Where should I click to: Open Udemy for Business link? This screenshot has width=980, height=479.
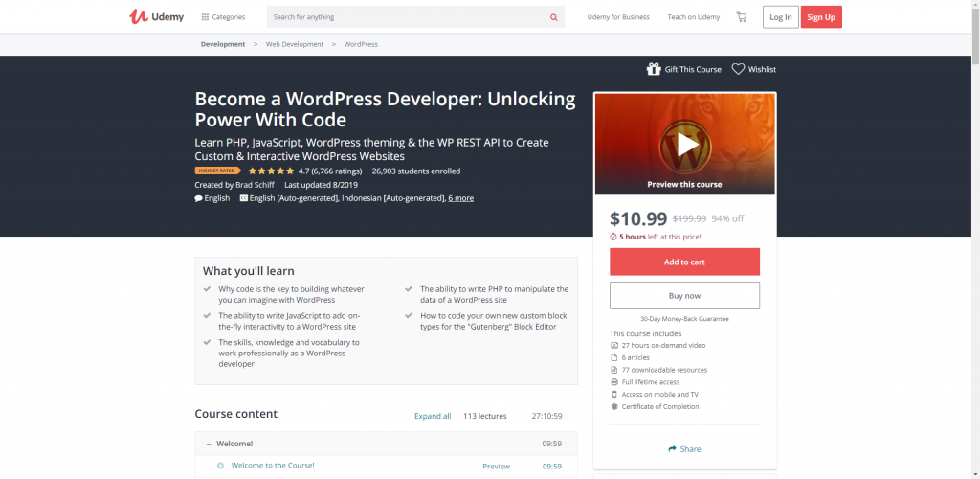pyautogui.click(x=618, y=17)
